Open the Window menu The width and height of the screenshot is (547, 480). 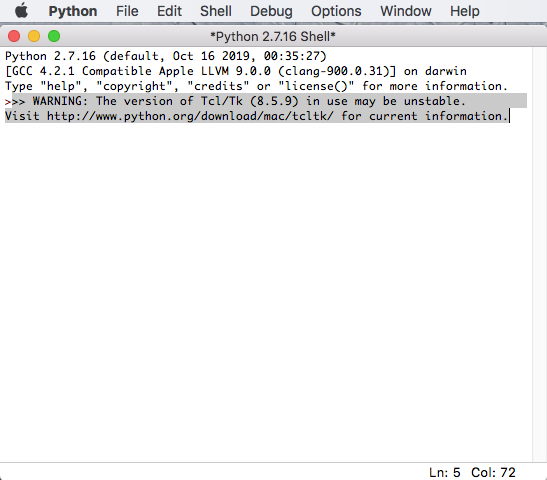point(406,11)
